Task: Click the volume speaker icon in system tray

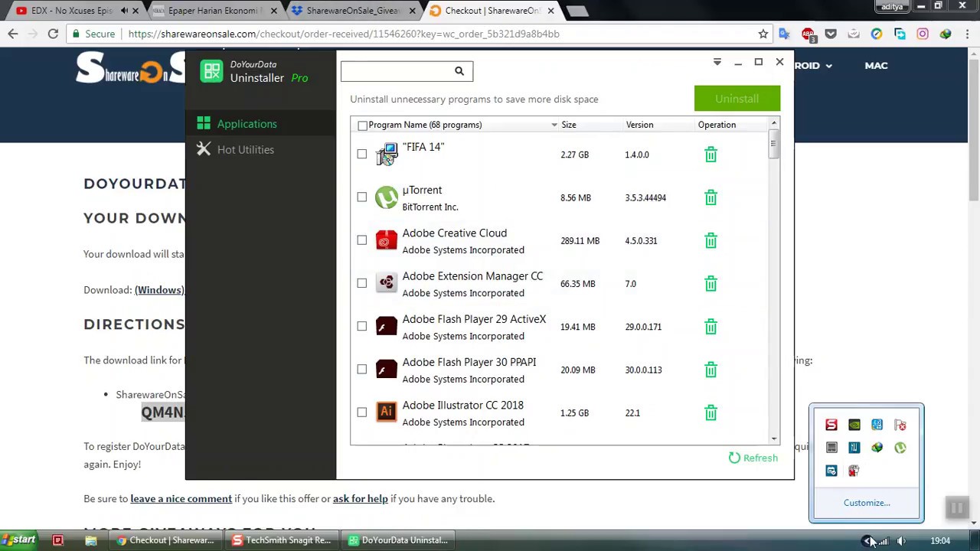Action: tap(901, 541)
